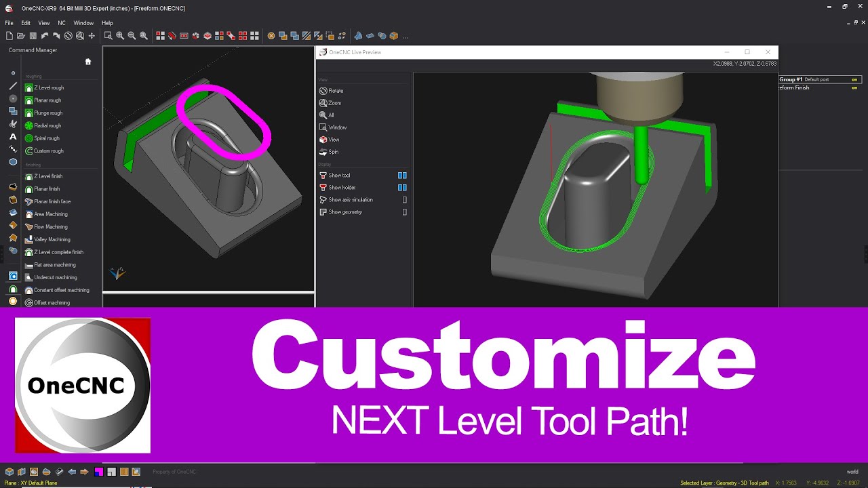Click Spin in Live Preview panel
The image size is (868, 488).
coord(329,152)
